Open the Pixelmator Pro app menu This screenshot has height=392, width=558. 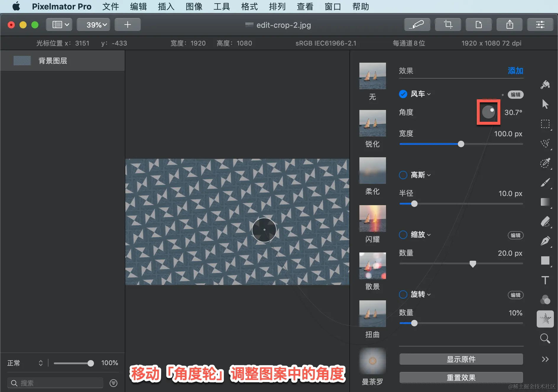click(61, 6)
